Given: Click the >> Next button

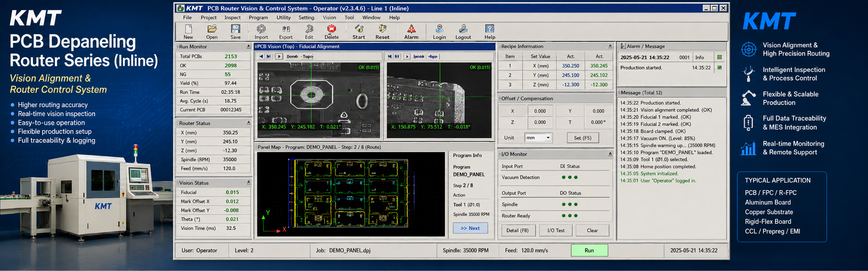Looking at the screenshot, I should click(470, 228).
